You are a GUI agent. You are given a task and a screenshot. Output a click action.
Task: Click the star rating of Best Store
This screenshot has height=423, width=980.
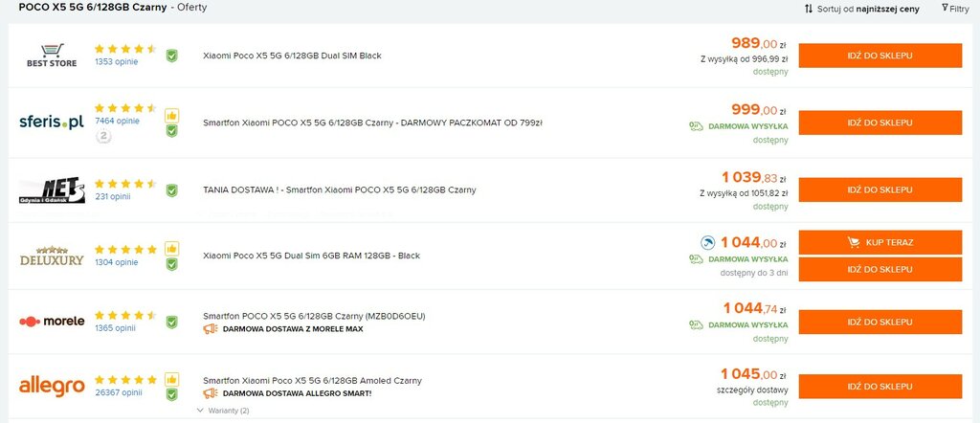[x=125, y=48]
